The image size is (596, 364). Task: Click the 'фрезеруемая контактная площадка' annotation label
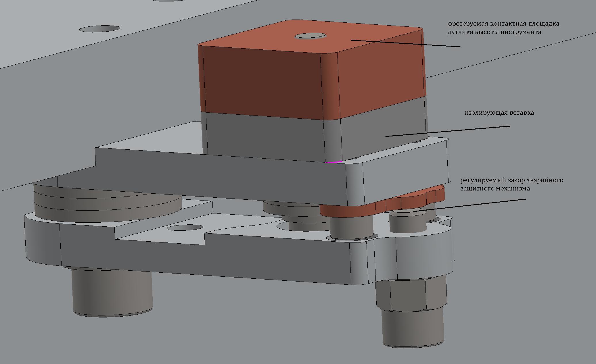(x=503, y=24)
